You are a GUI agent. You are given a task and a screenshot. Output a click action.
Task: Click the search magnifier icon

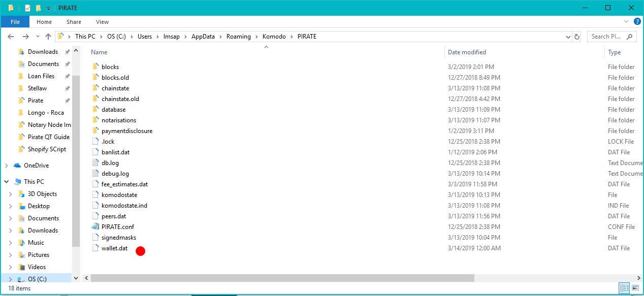630,37
